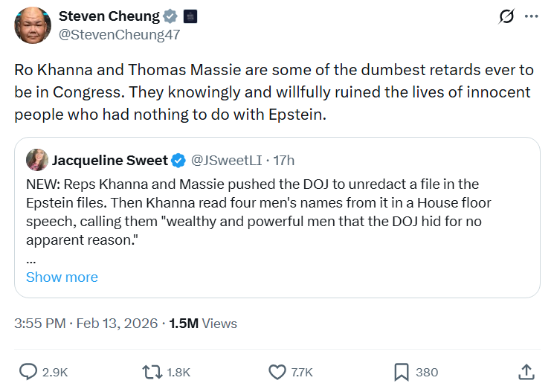
Task: Visit the @StevenCheung47 handle
Action: pyautogui.click(x=119, y=33)
